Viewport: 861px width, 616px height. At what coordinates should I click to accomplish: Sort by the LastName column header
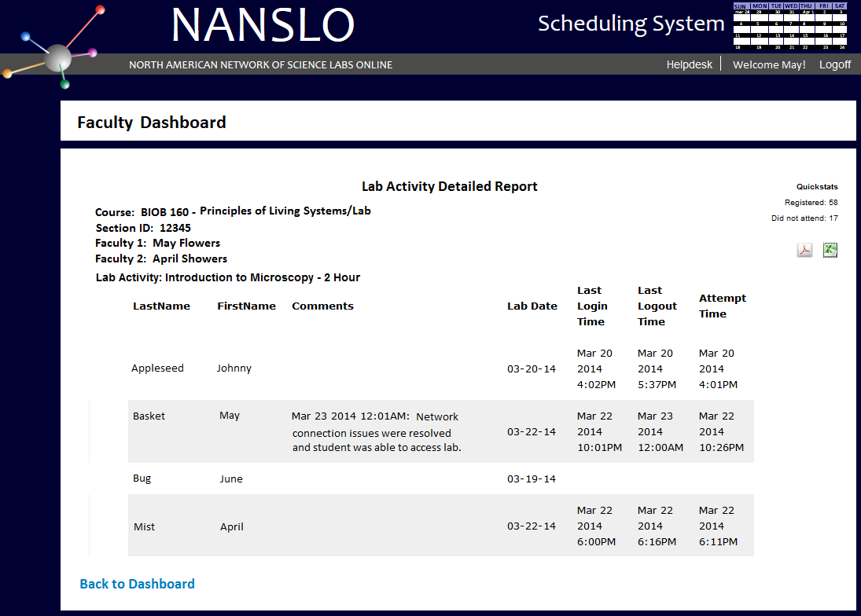point(162,306)
